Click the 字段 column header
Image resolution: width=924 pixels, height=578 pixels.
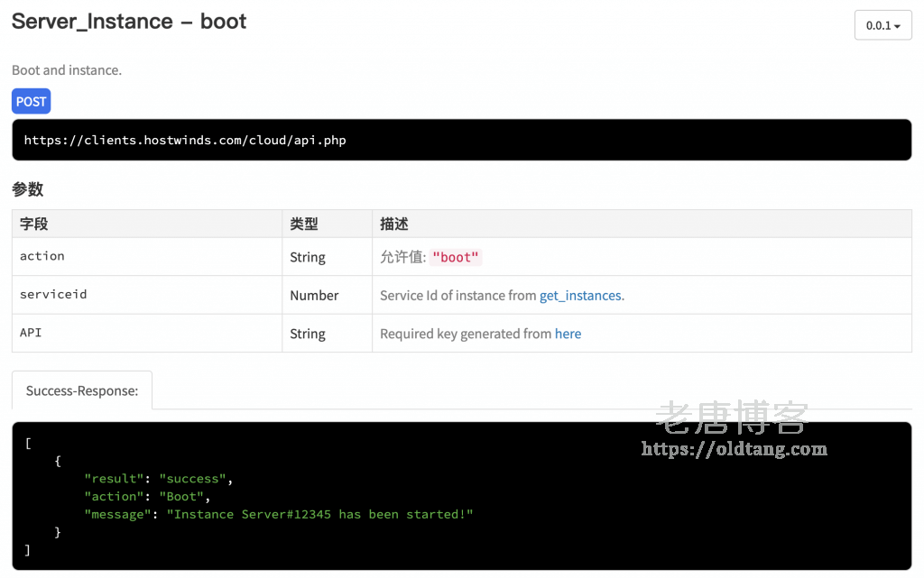[x=34, y=224]
